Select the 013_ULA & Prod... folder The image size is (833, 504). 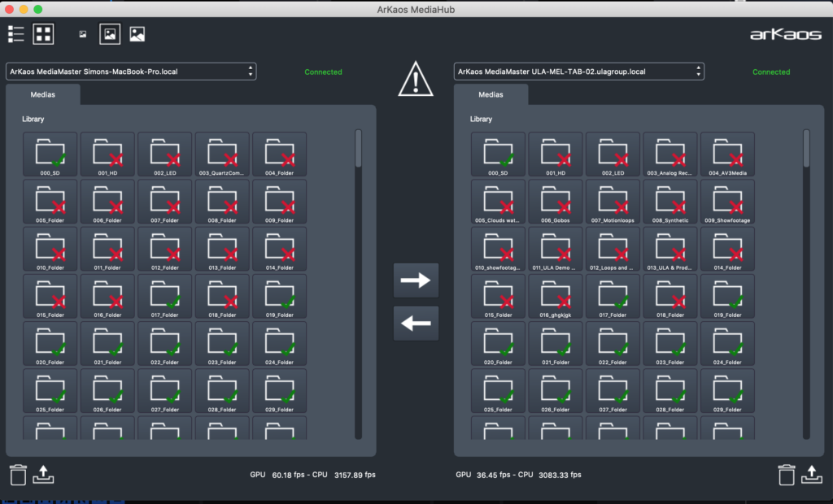(670, 249)
